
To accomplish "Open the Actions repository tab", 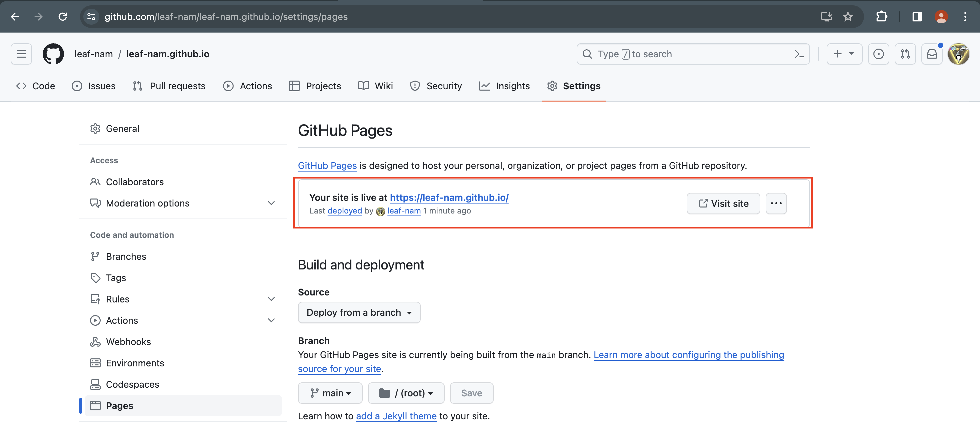I will (247, 86).
